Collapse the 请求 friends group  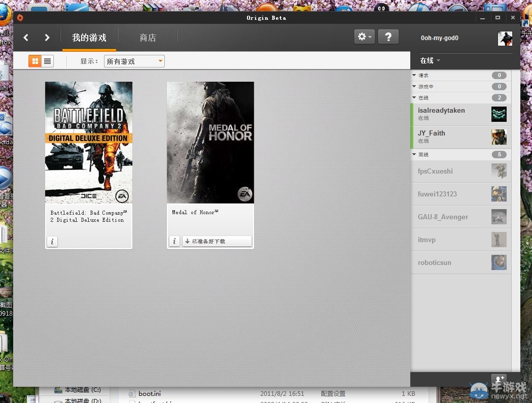click(414, 75)
